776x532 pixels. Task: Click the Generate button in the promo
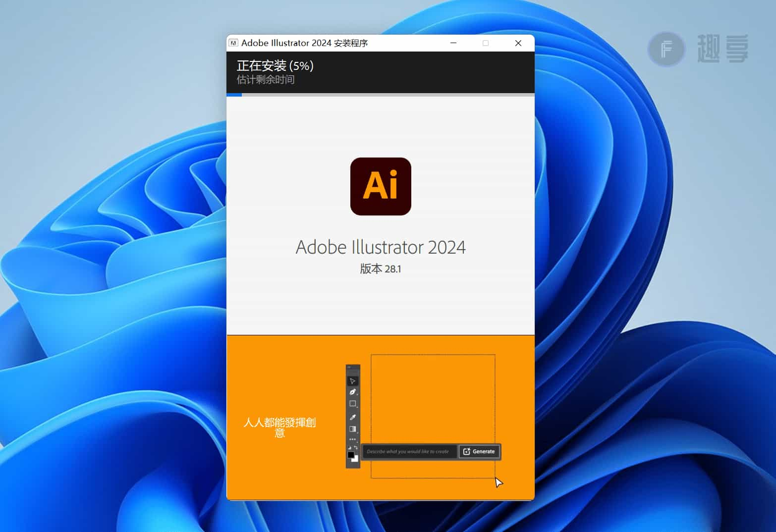[479, 451]
